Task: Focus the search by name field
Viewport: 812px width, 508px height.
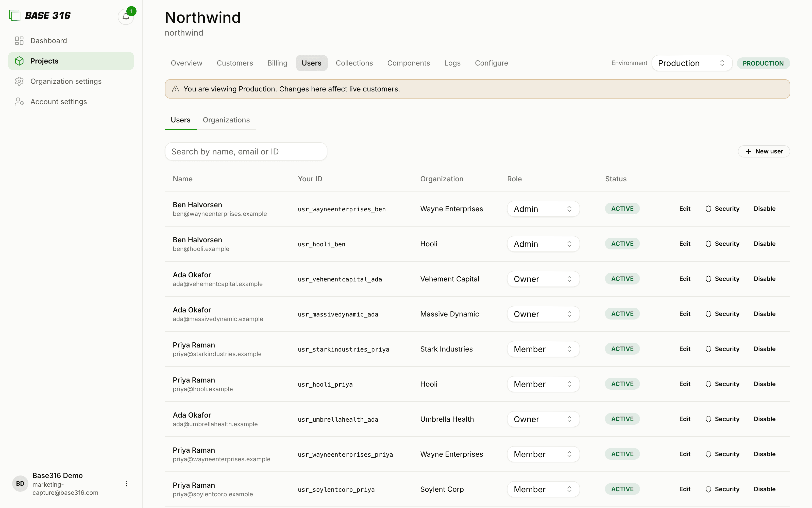Action: coord(246,152)
